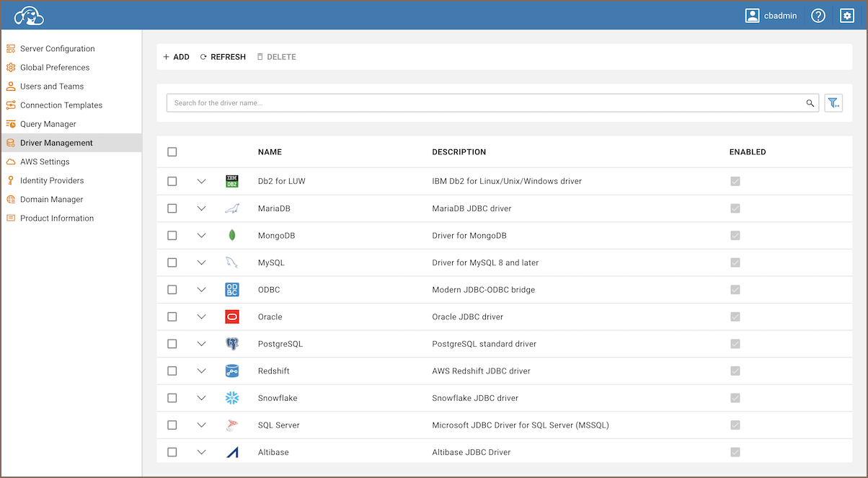Expand the MySQL driver details
The image size is (868, 478).
coord(202,262)
